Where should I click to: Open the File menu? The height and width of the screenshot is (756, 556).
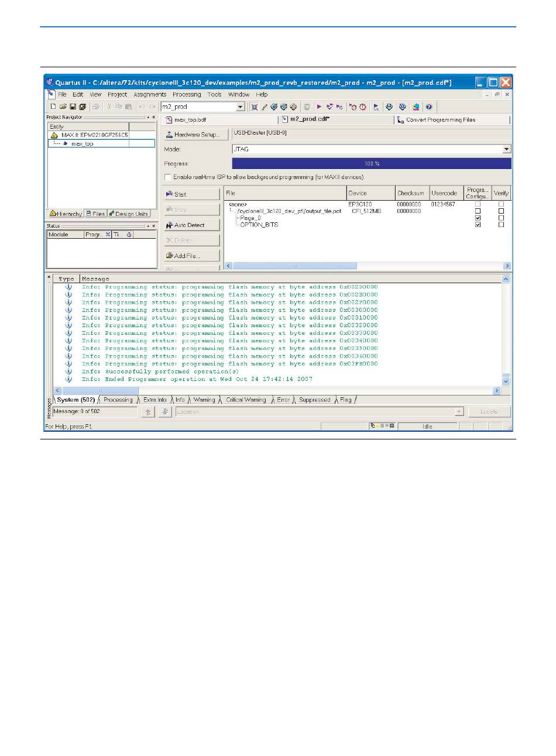click(62, 94)
